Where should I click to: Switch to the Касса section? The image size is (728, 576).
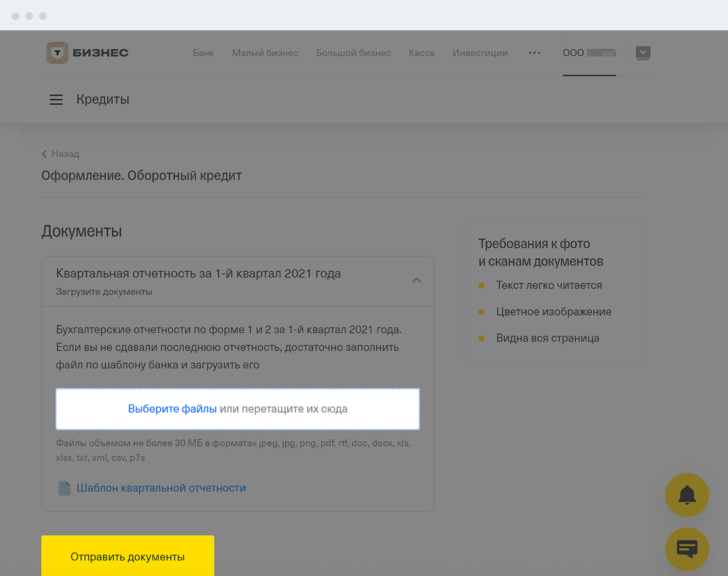421,53
